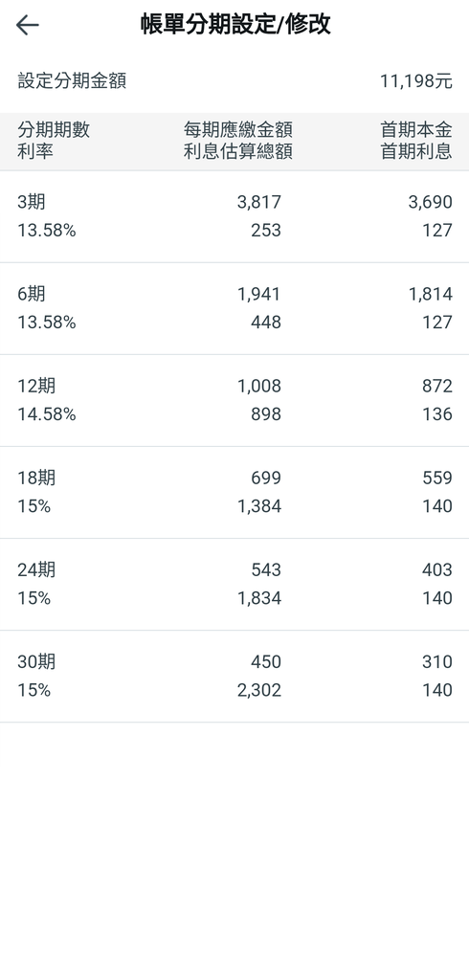Pick the 24期 installment plan
The width and height of the screenshot is (469, 980).
[x=234, y=585]
